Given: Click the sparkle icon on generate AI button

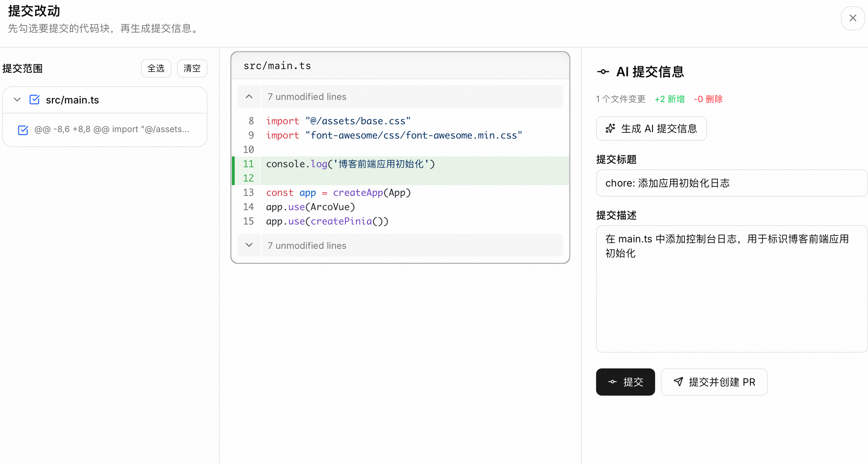Looking at the screenshot, I should (x=610, y=129).
